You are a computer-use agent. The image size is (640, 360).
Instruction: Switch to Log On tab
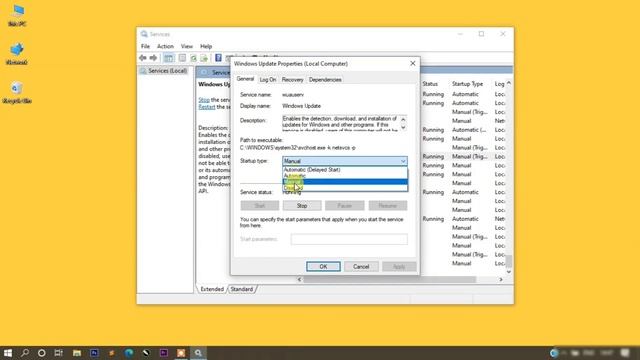click(x=268, y=80)
